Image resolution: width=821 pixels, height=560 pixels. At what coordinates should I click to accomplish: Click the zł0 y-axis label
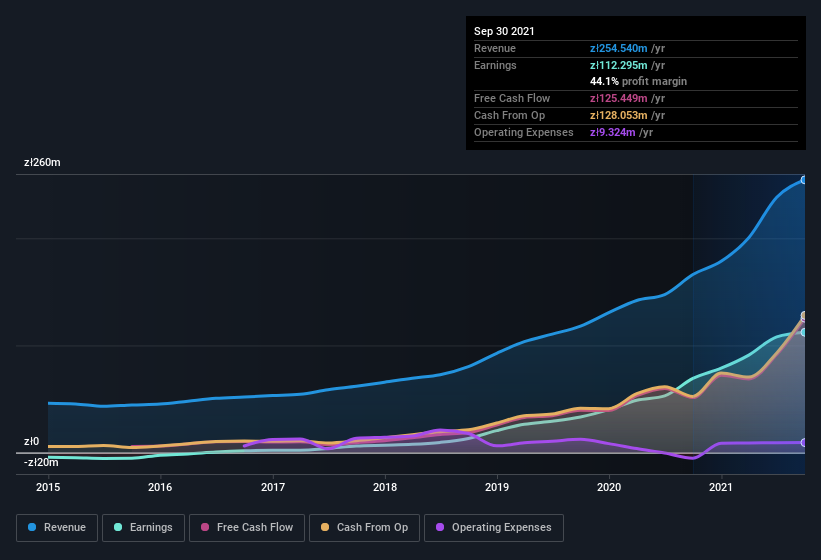pos(31,442)
